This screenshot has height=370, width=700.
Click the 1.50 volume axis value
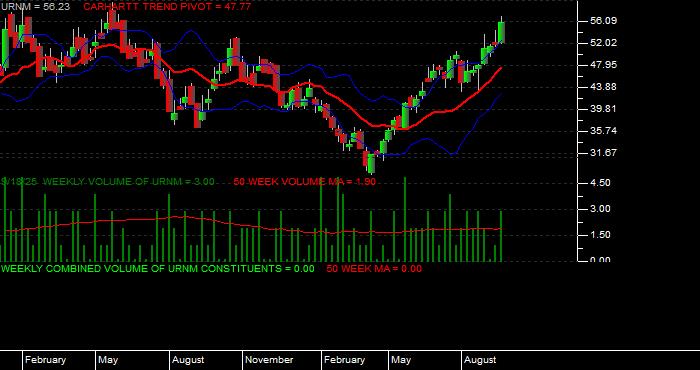click(x=600, y=235)
